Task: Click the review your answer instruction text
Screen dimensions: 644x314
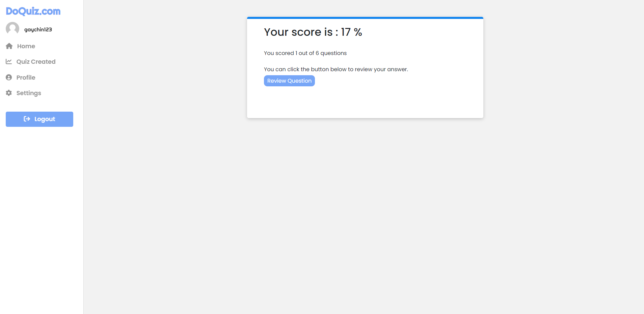Action: pos(336,69)
